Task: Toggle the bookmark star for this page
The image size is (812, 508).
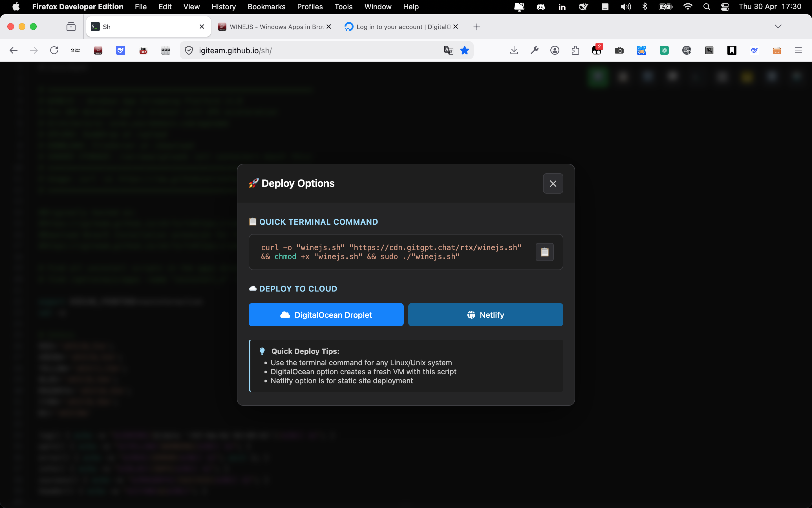Action: [x=465, y=51]
